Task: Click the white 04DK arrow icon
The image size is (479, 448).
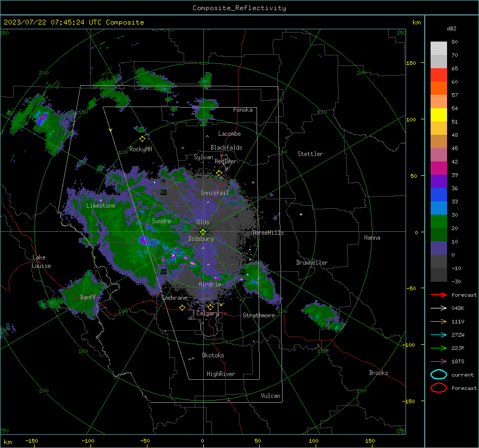Action: pos(439,308)
